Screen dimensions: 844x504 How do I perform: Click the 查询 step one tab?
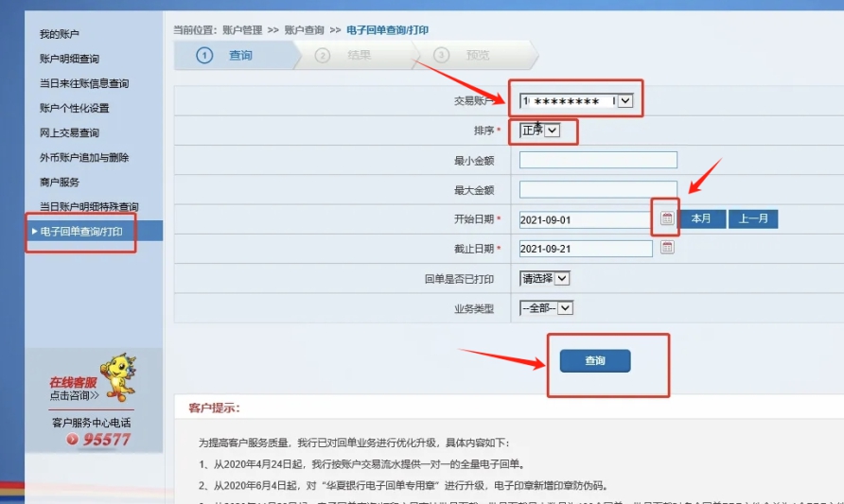(236, 55)
